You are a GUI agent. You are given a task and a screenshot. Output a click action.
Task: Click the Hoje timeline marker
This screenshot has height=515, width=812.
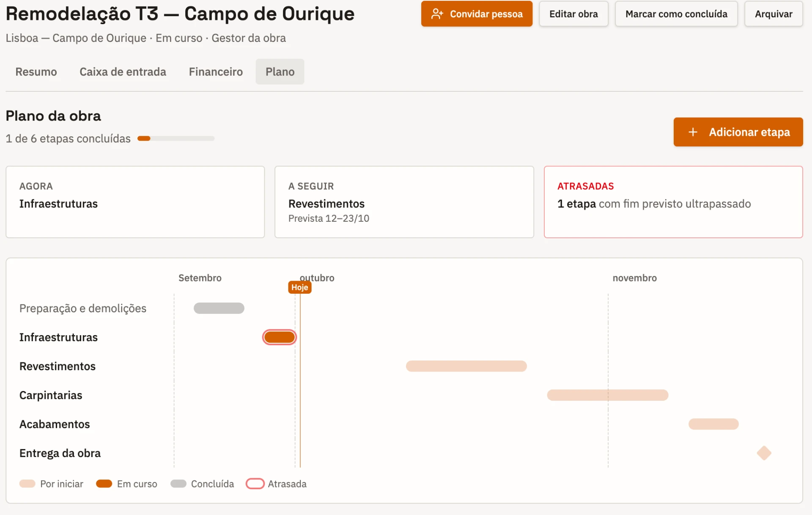coord(300,287)
